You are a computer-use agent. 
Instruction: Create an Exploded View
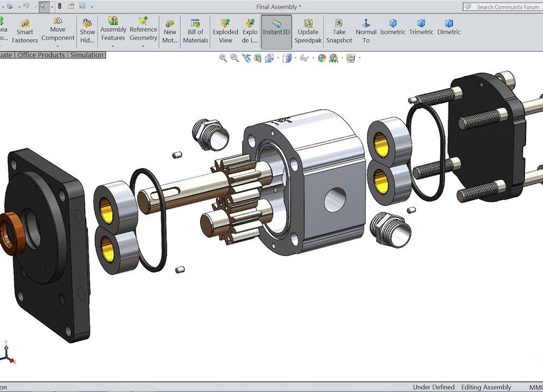225,31
